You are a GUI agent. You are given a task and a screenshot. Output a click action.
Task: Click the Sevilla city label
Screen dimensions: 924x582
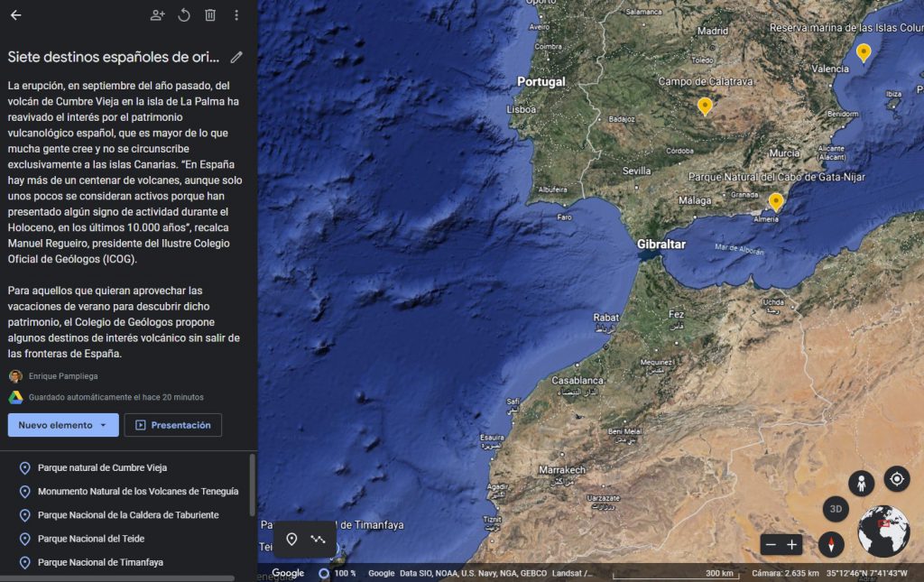636,171
